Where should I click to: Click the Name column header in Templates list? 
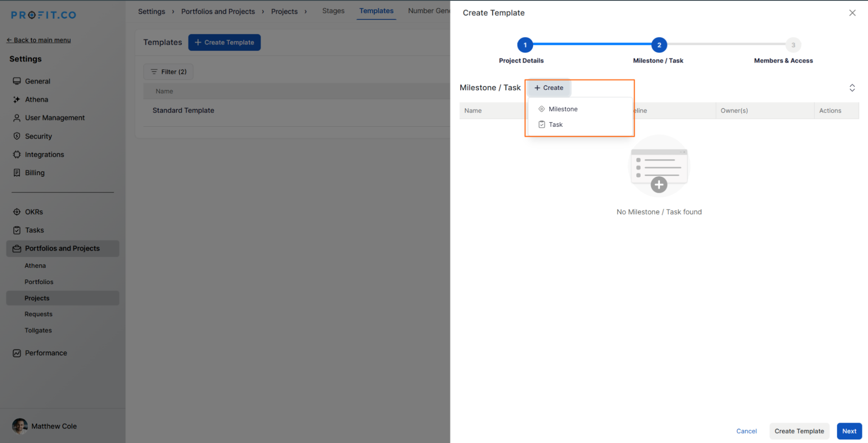164,91
